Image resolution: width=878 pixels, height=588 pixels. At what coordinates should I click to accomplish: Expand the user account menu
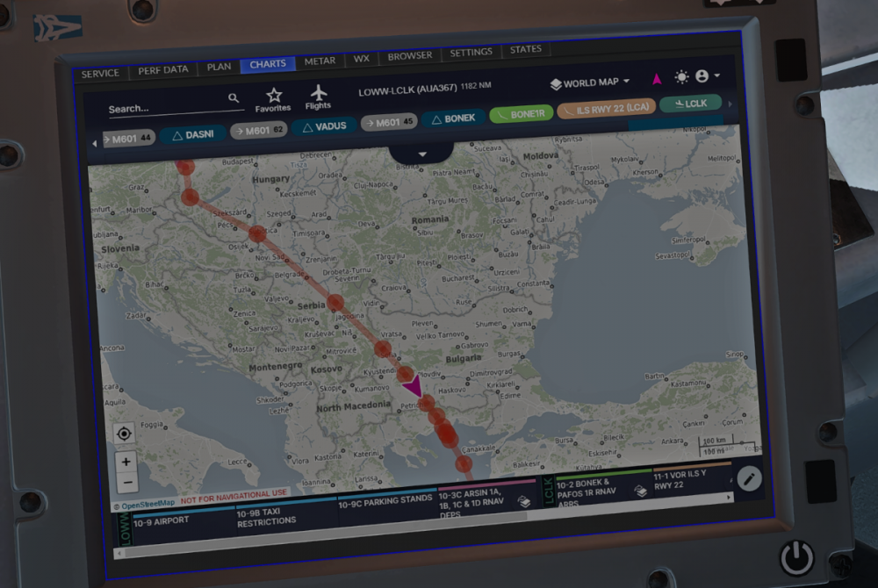tap(708, 76)
